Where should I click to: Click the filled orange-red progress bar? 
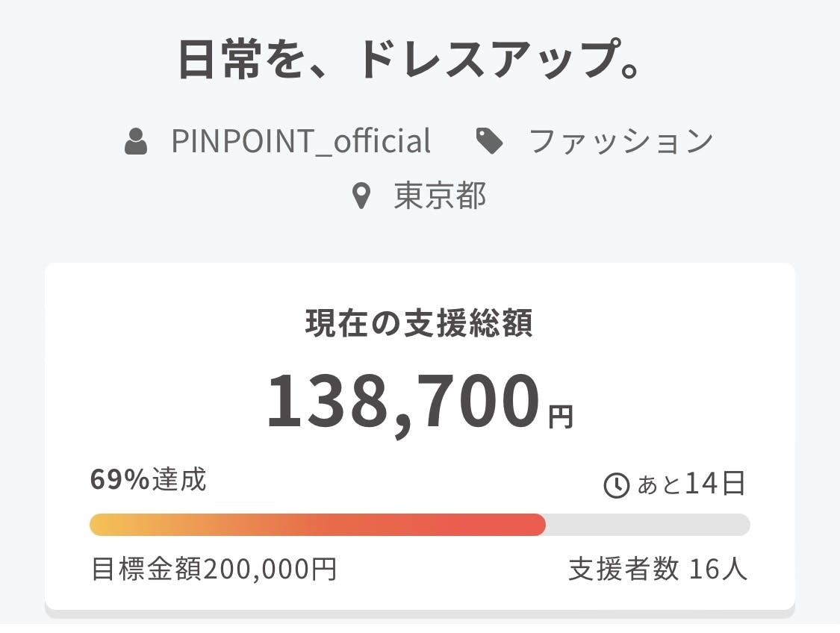click(317, 525)
